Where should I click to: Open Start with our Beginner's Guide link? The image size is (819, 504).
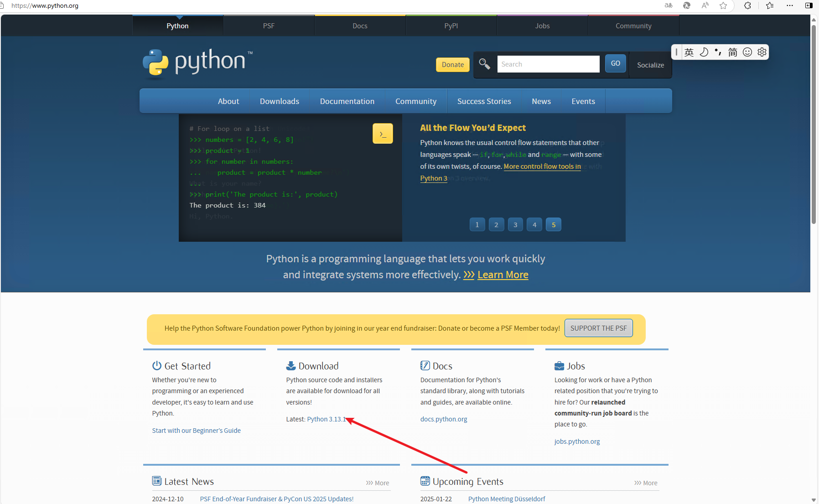point(197,431)
